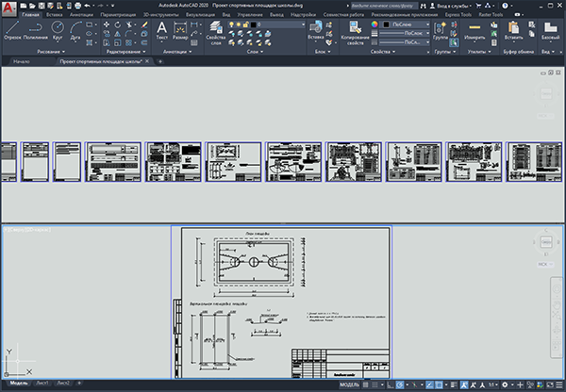
Task: Open the Аннотации ribbon tab
Action: [x=81, y=15]
